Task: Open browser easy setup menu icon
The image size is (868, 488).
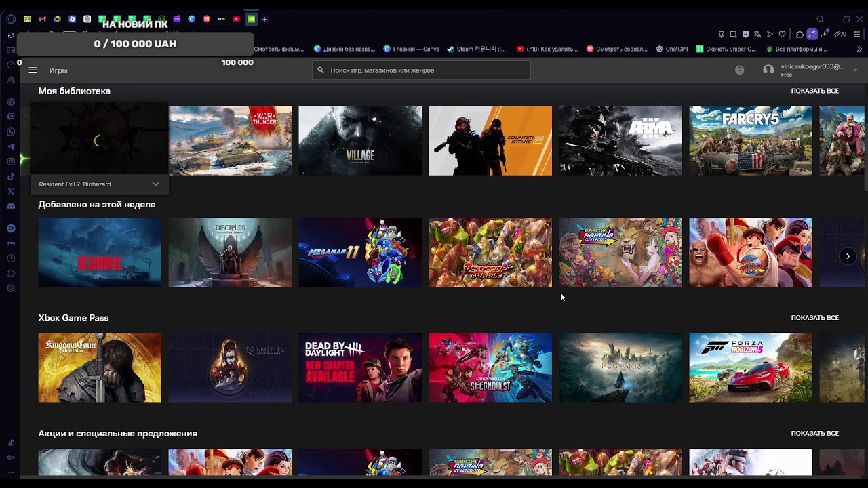Action: (x=858, y=34)
